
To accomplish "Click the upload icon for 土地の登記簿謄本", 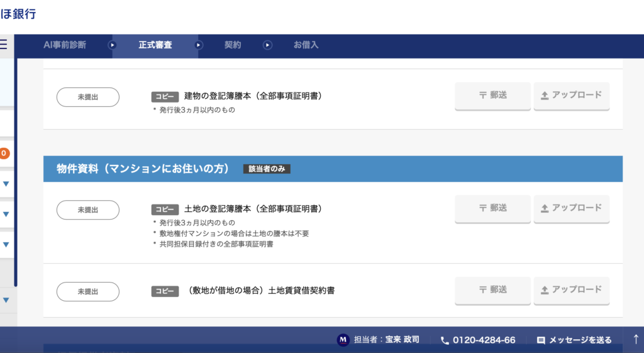I will pos(545,208).
